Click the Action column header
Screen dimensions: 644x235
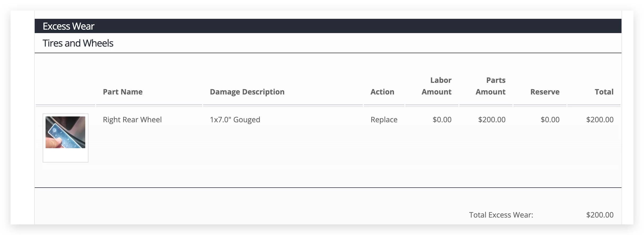pyautogui.click(x=382, y=92)
